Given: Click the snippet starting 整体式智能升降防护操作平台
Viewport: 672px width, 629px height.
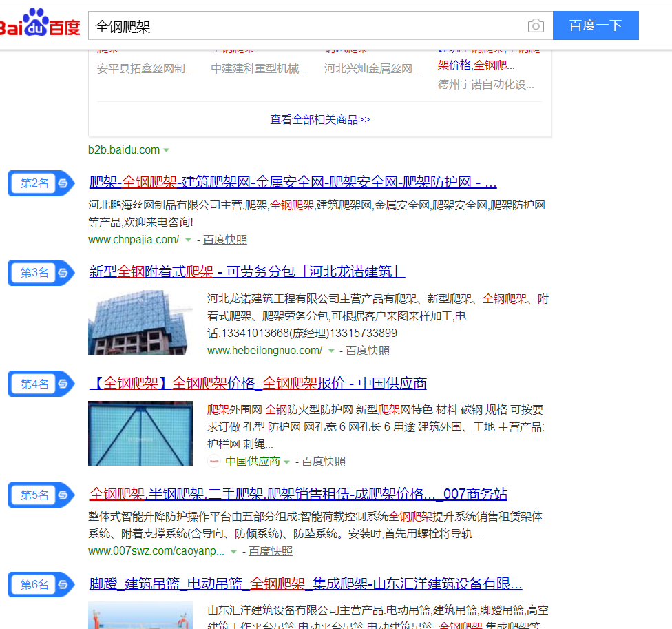Looking at the screenshot, I should tap(315, 525).
